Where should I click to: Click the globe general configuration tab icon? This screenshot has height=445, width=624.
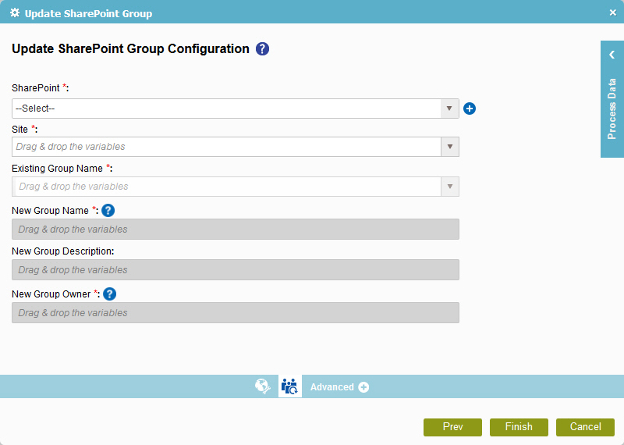tap(263, 386)
